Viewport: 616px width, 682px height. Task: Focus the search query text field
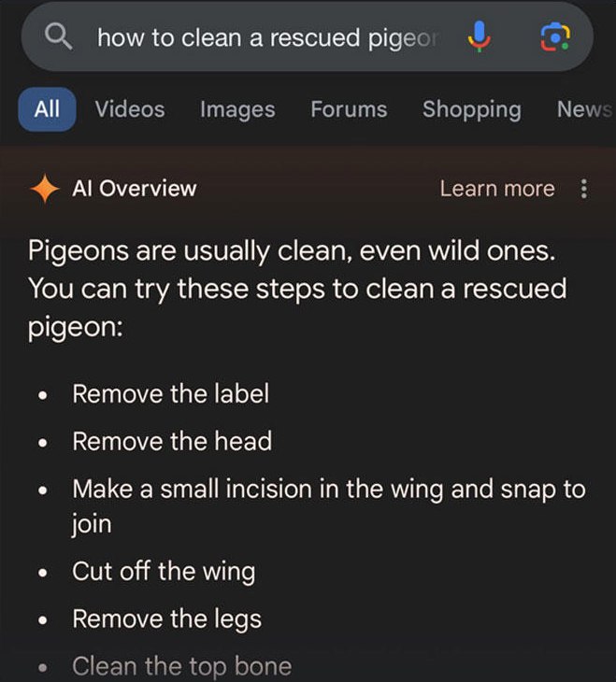(266, 37)
